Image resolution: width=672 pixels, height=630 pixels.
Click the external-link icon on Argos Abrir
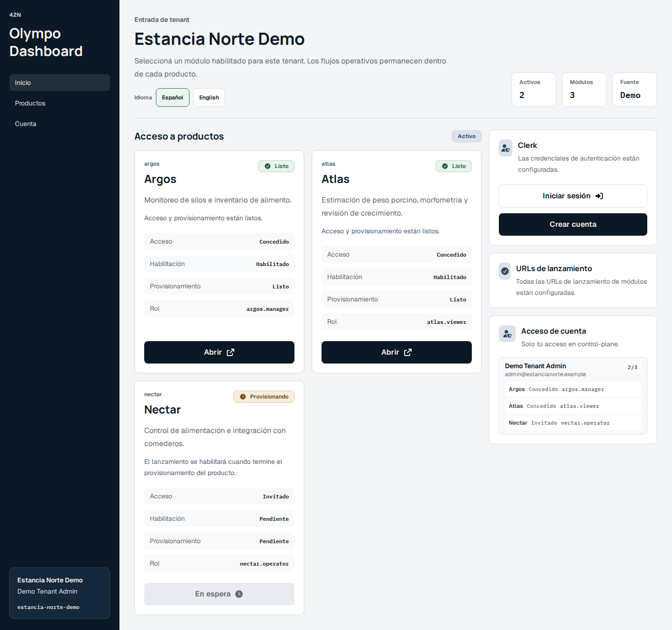231,352
